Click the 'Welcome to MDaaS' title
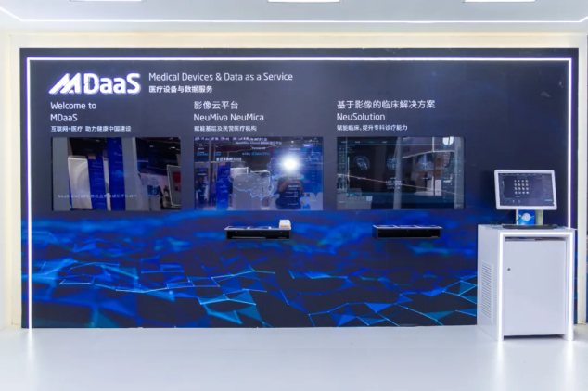This screenshot has height=391, width=588. point(73,111)
